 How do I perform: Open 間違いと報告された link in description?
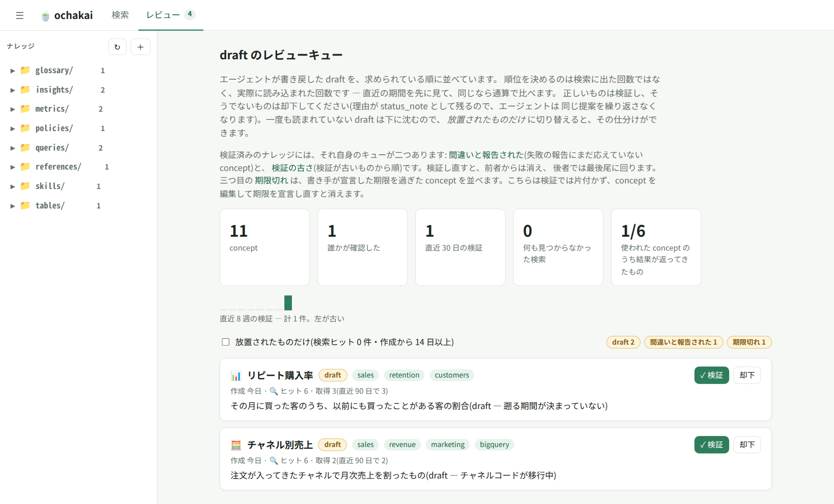(x=486, y=155)
